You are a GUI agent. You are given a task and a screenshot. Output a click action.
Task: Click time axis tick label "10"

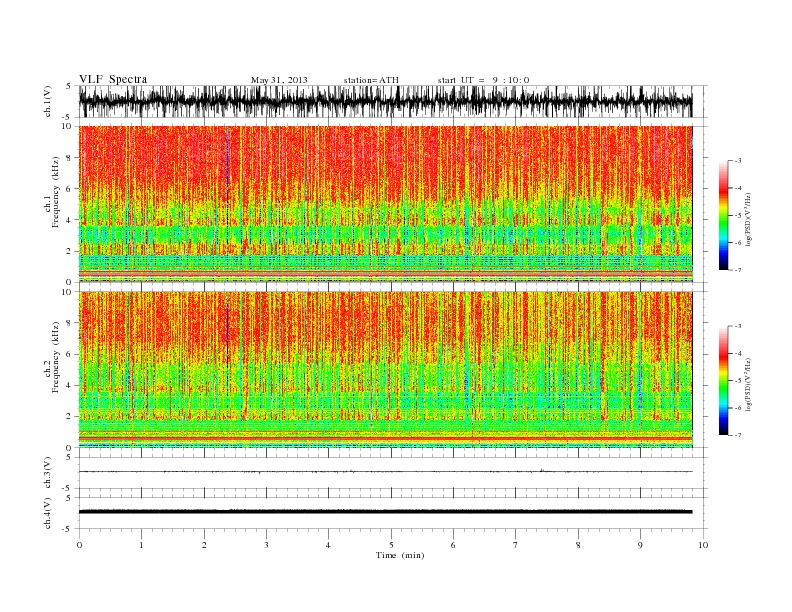point(703,545)
